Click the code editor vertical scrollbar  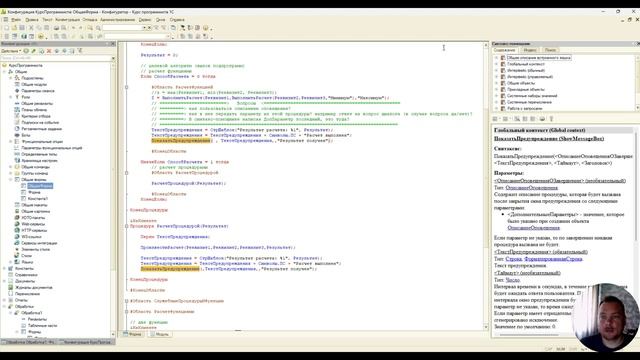486,186
